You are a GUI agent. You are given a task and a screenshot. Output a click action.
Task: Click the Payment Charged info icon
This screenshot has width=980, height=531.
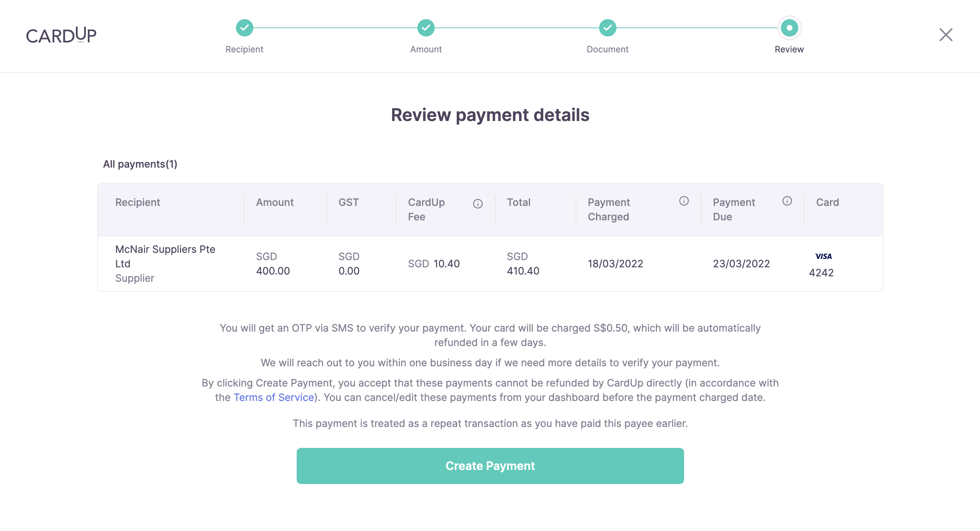(x=684, y=201)
